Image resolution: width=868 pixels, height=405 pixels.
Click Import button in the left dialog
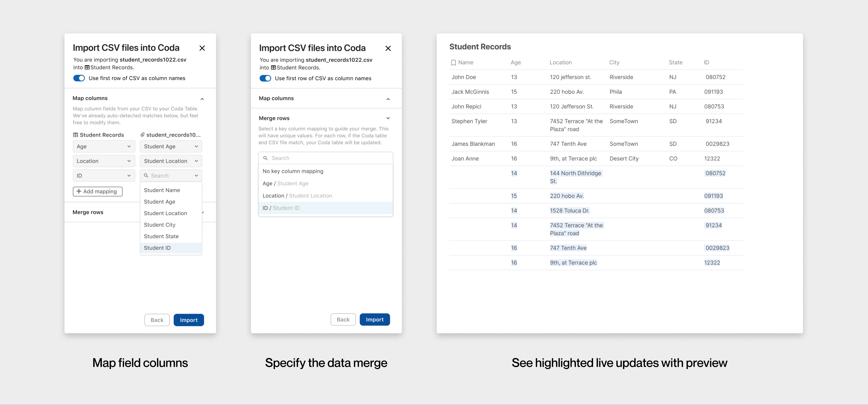(189, 320)
